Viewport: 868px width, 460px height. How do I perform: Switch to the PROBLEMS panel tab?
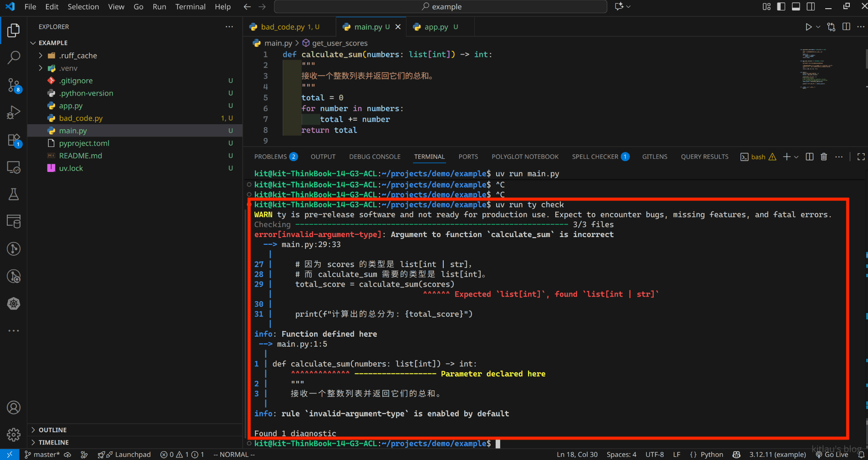point(270,157)
